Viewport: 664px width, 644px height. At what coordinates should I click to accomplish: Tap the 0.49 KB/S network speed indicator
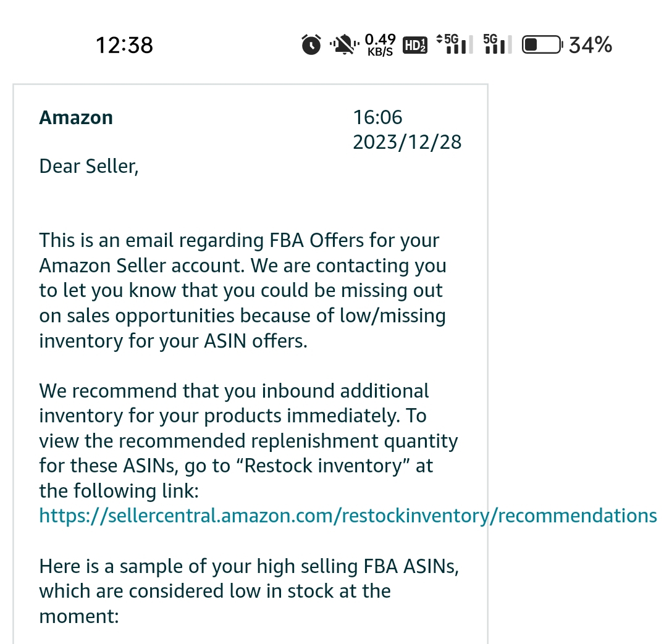point(380,45)
